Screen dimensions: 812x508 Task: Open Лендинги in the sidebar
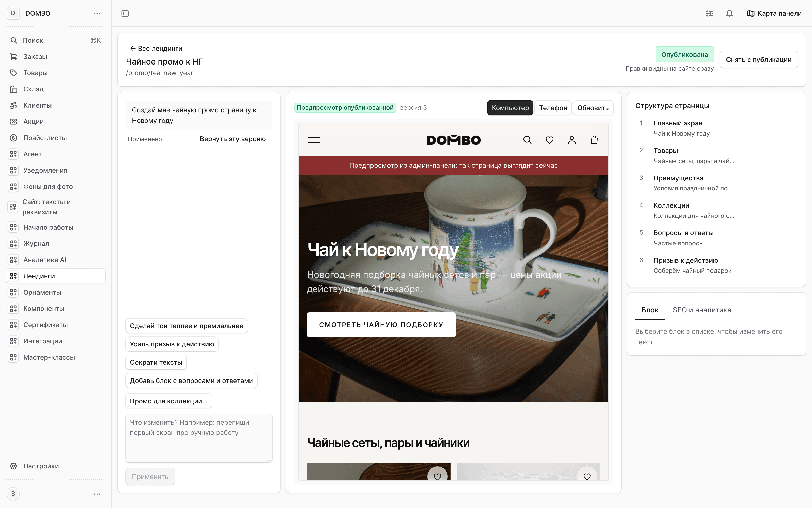[x=56, y=276]
